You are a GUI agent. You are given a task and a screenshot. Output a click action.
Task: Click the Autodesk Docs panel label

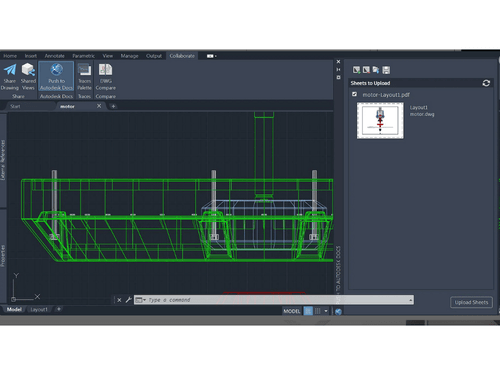[56, 96]
